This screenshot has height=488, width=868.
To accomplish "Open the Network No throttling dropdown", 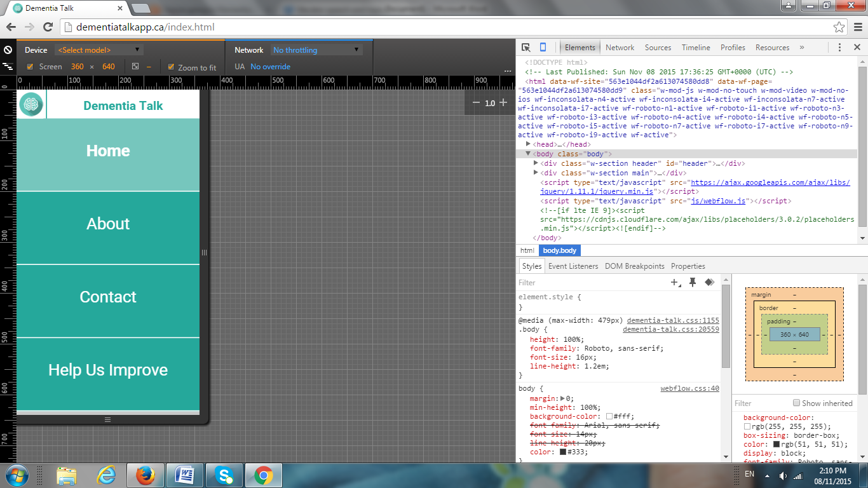I will [316, 50].
